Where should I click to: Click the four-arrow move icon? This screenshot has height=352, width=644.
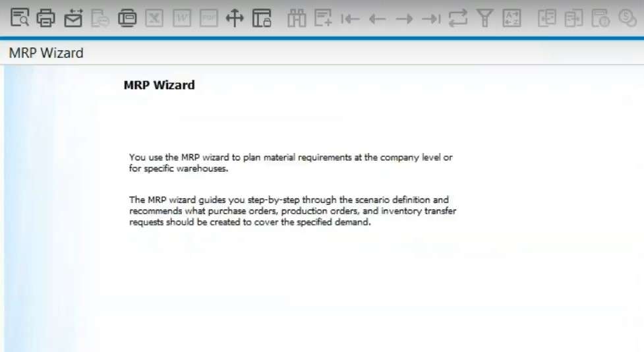(x=235, y=18)
